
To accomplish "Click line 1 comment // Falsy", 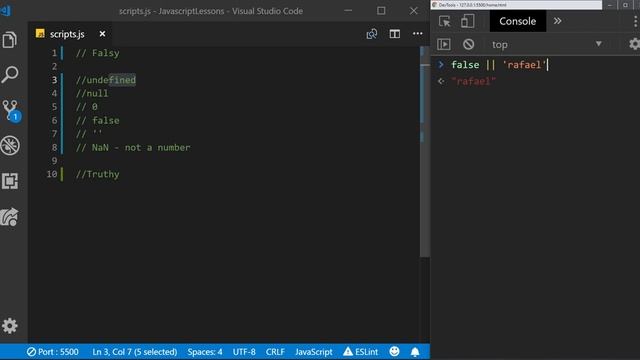I will pyautogui.click(x=98, y=53).
